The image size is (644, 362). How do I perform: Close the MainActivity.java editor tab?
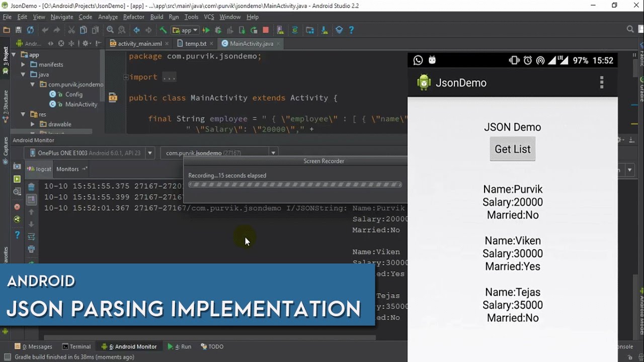278,44
